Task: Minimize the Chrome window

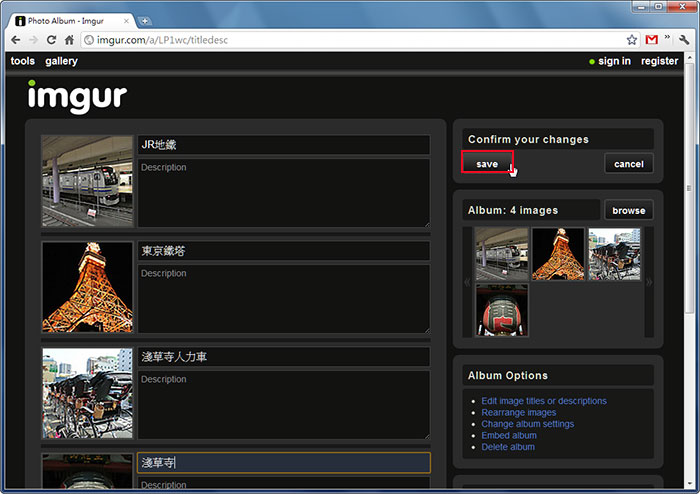Action: coord(642,7)
